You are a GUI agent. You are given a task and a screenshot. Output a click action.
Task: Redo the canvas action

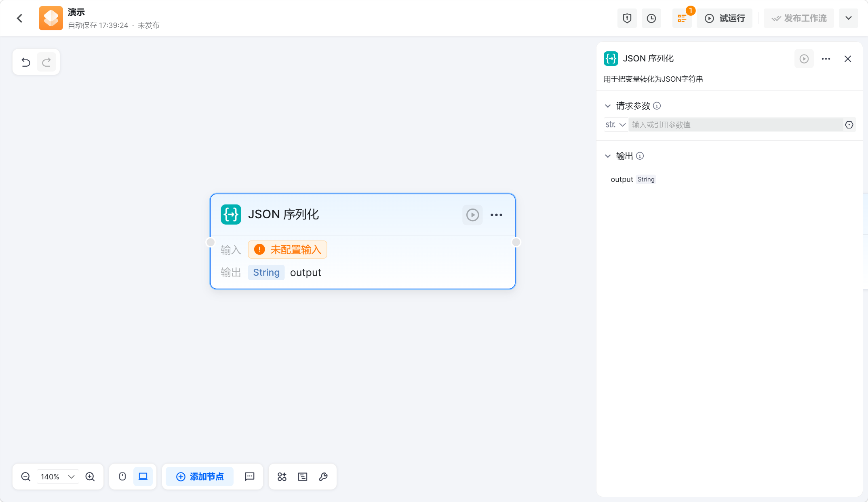pyautogui.click(x=46, y=62)
